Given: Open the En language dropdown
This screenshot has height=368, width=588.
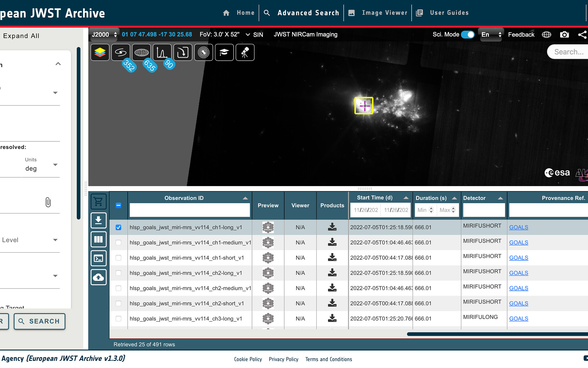Looking at the screenshot, I should coord(491,35).
